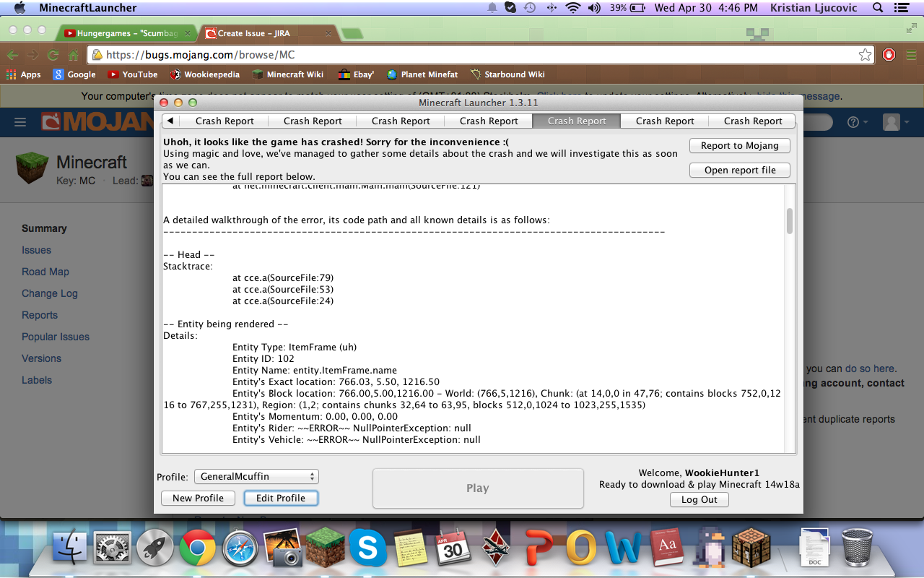Click the Open report file button

pos(740,170)
